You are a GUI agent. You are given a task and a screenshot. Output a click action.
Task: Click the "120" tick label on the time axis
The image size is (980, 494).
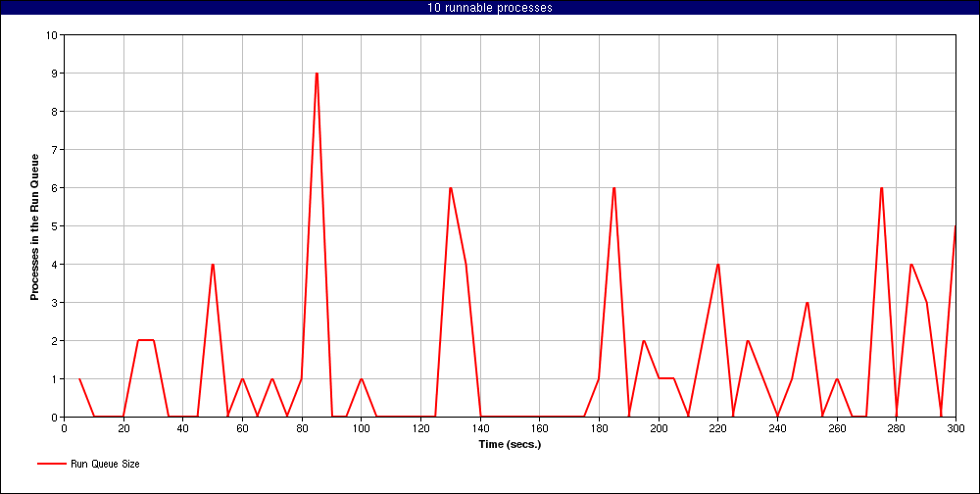420,428
